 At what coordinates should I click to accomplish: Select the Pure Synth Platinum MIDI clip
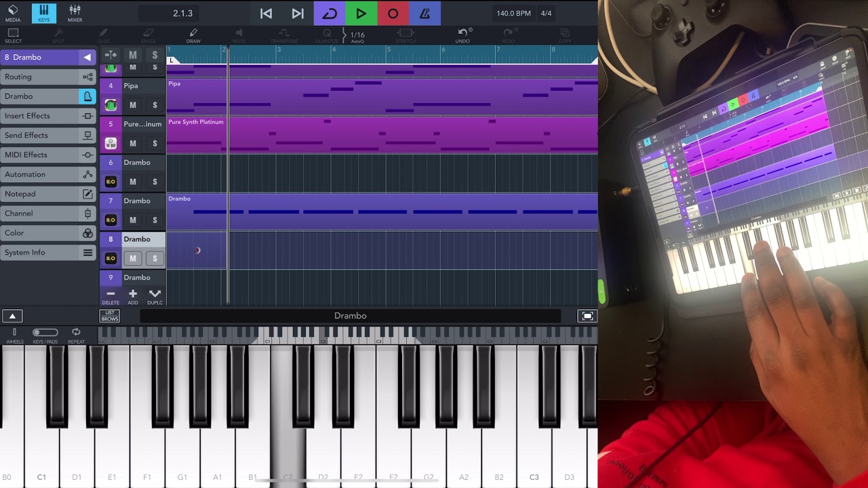point(382,135)
